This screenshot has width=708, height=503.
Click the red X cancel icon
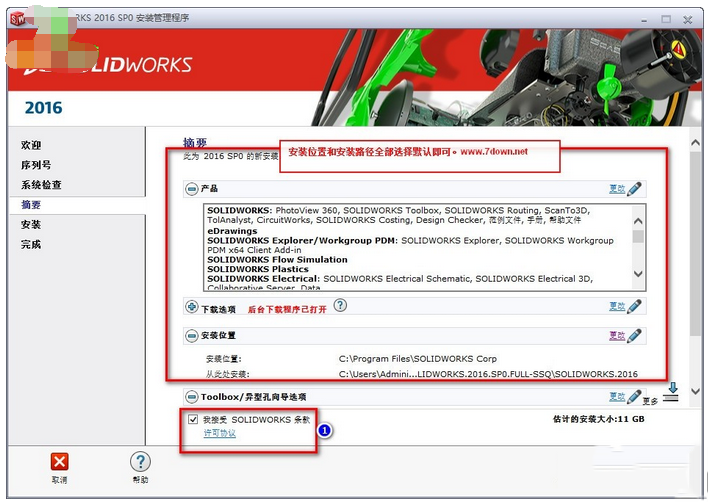60,462
